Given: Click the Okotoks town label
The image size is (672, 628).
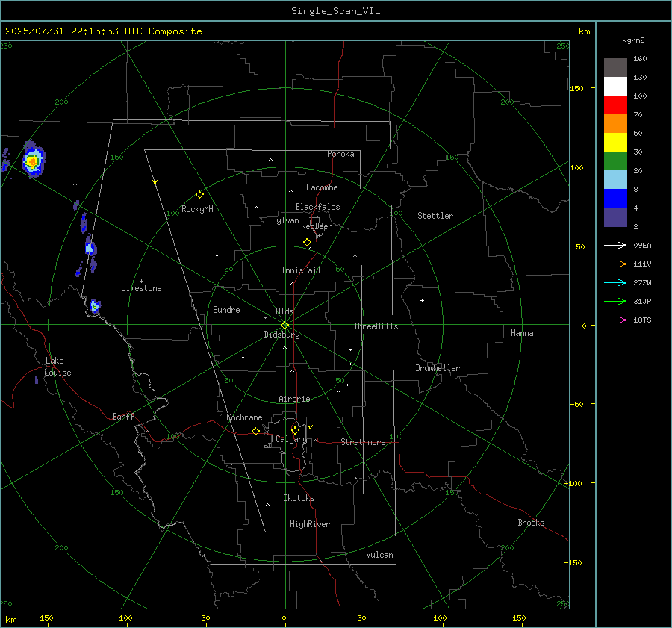Looking at the screenshot, I should point(299,498).
